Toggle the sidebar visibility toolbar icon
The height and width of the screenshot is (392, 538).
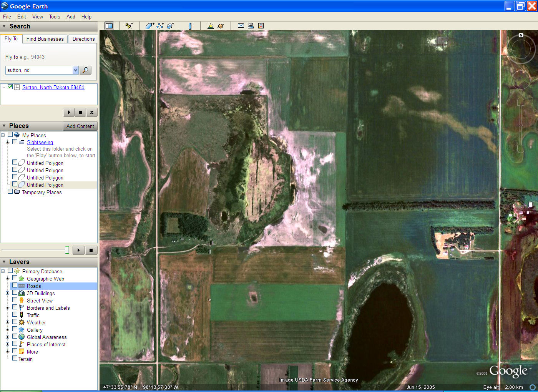click(109, 26)
